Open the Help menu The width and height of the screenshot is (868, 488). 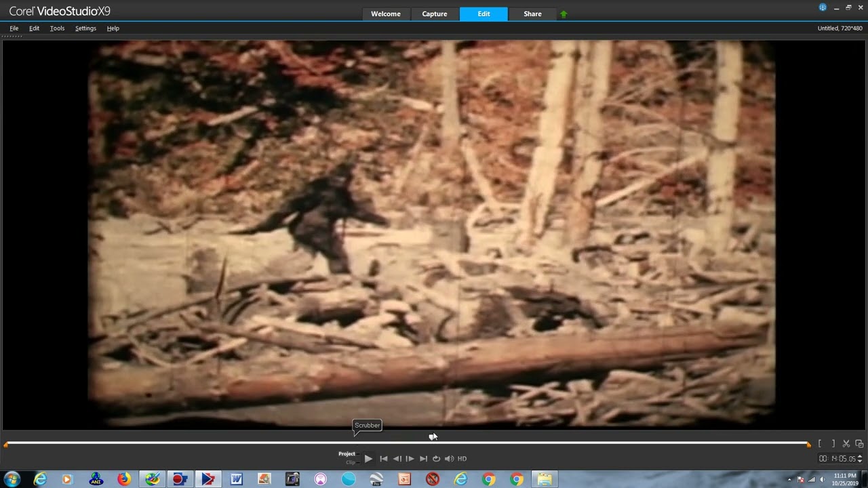point(113,28)
